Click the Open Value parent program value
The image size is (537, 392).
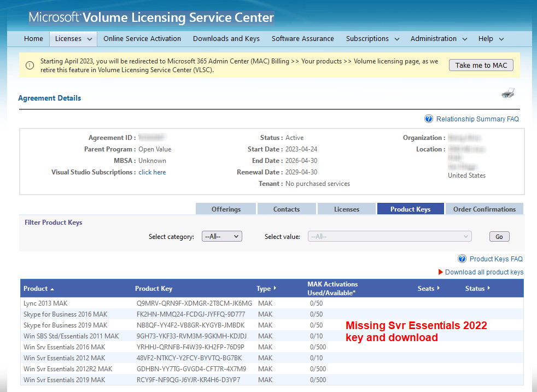(155, 149)
